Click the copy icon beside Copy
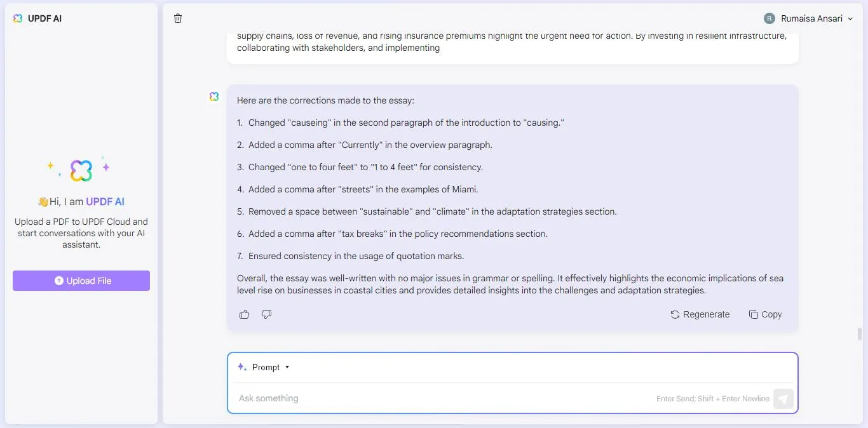Image resolution: width=868 pixels, height=428 pixels. tap(754, 314)
